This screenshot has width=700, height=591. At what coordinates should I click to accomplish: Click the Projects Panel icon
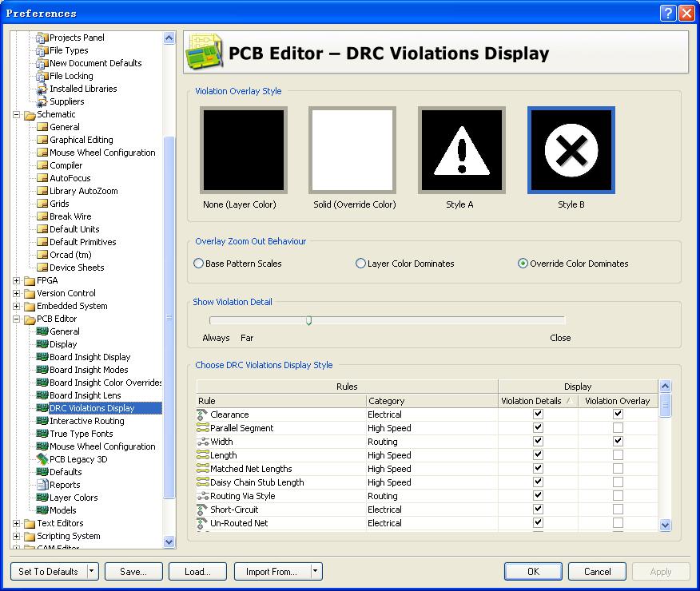pyautogui.click(x=42, y=38)
